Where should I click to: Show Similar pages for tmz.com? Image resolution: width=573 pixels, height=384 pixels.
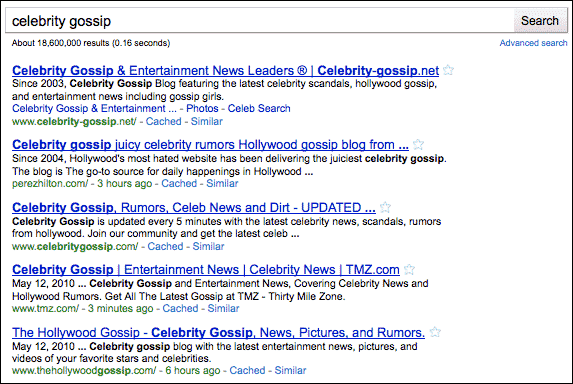pyautogui.click(x=223, y=308)
